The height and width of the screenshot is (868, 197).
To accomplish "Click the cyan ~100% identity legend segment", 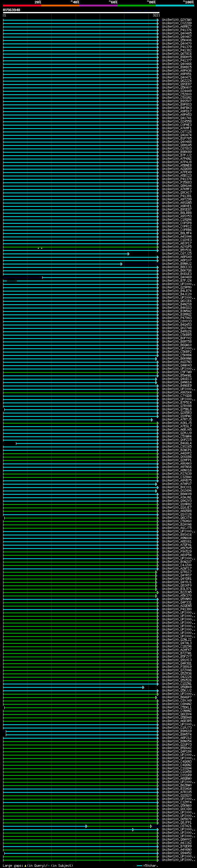I will (175, 6).
